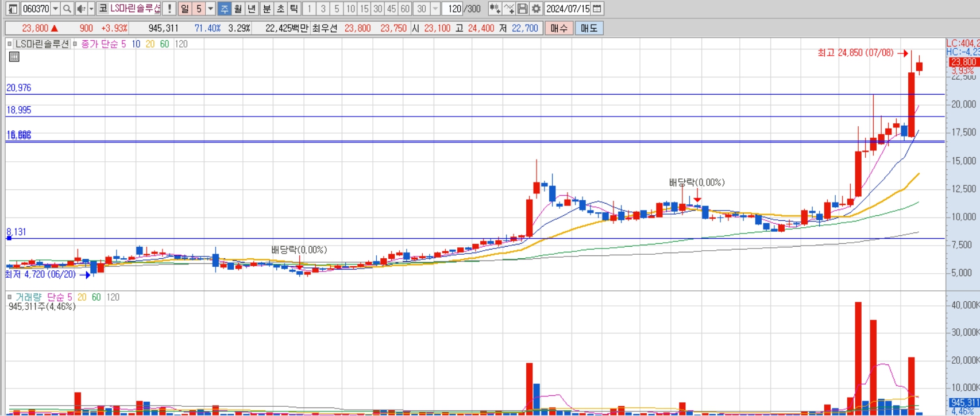This screenshot has width=980, height=416.
Task: Click the 매수 buy button
Action: (558, 28)
